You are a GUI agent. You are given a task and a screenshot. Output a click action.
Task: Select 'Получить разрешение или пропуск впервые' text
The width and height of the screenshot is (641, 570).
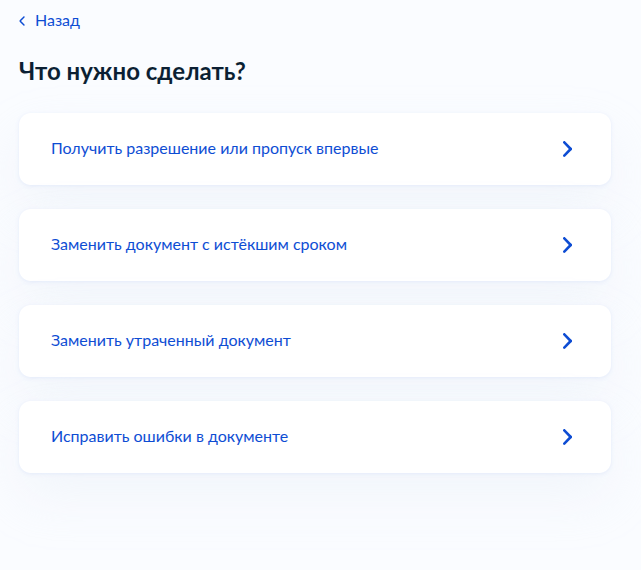pos(215,149)
